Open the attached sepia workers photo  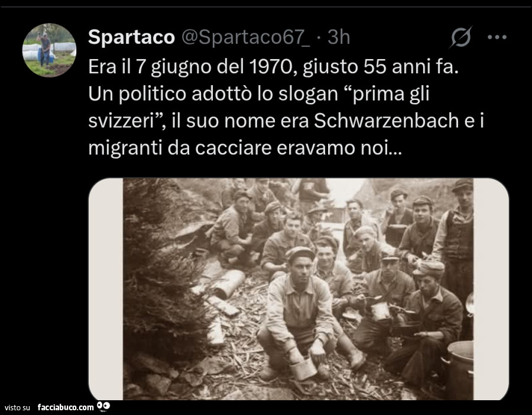(x=299, y=289)
